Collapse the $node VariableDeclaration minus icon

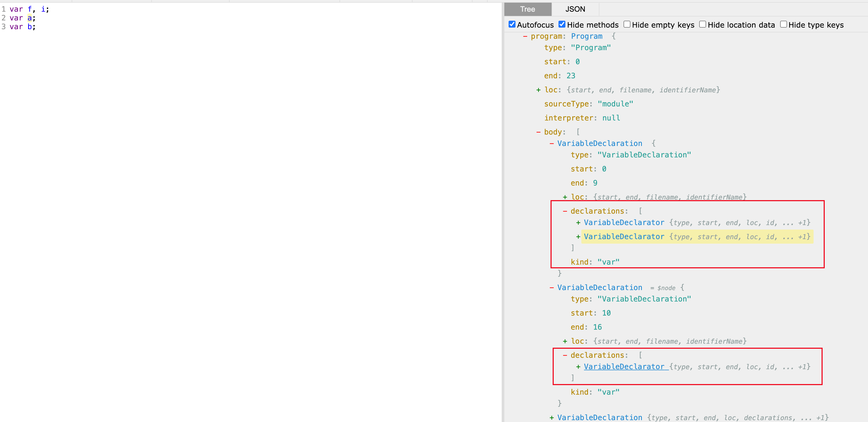pos(552,288)
